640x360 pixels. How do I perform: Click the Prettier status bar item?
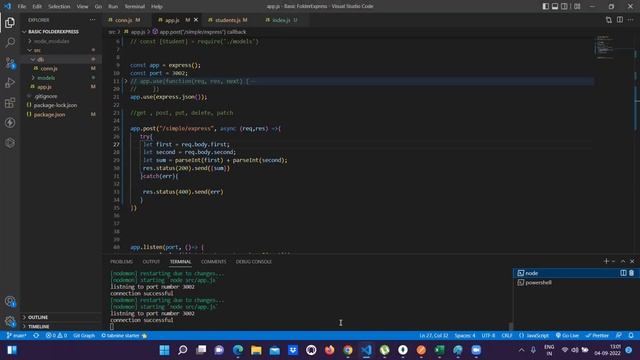click(x=597, y=336)
